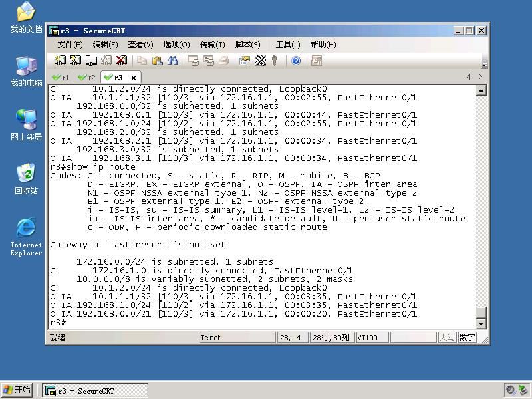Open the 传输(T) menu
This screenshot has width=532, height=399.
coord(213,45)
